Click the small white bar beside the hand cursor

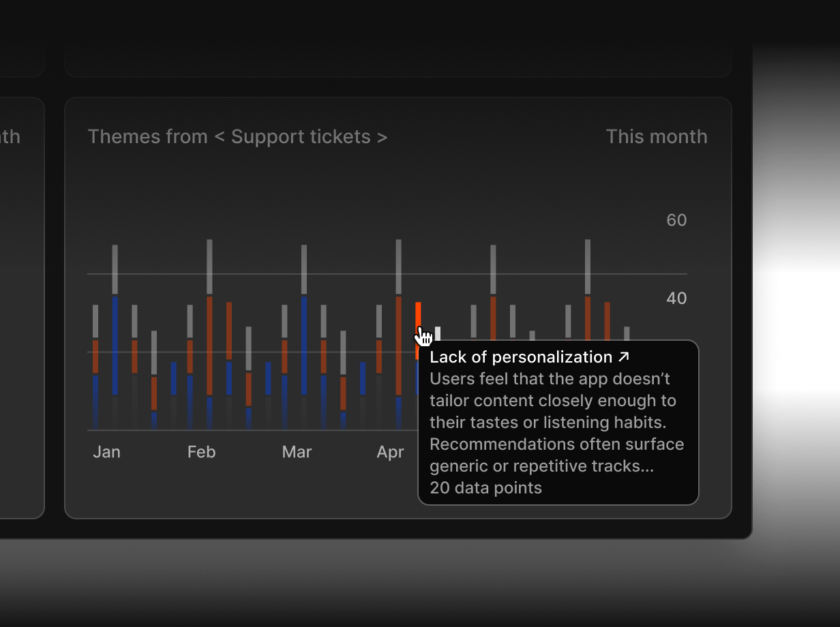click(438, 333)
